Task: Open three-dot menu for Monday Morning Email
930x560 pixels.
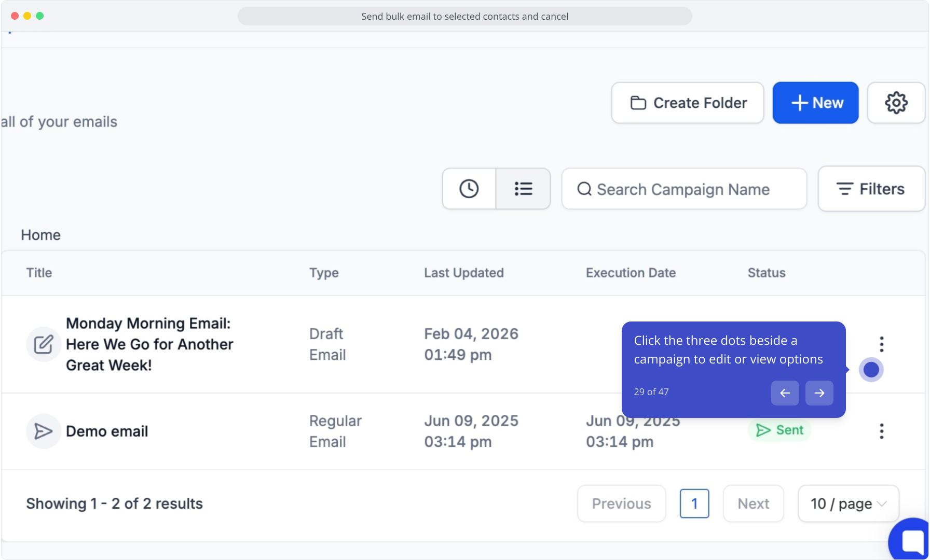Action: point(881,344)
